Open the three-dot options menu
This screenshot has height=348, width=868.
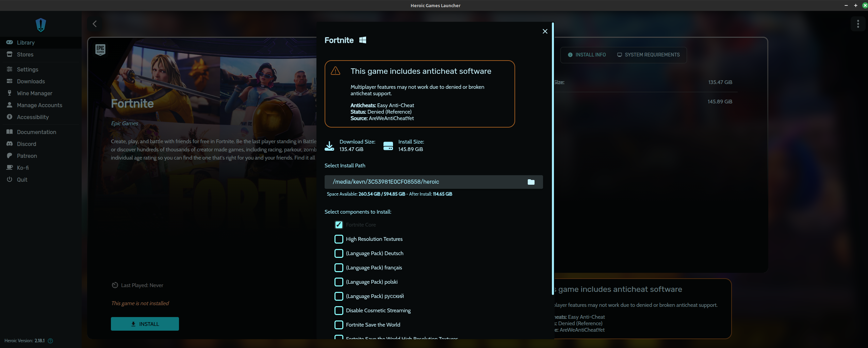point(858,24)
